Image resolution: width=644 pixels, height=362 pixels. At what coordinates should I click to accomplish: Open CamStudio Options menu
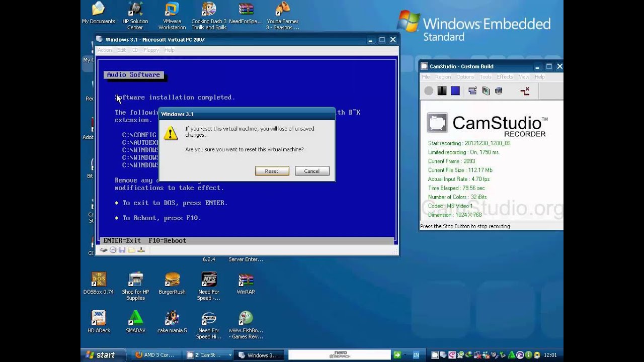pos(465,77)
